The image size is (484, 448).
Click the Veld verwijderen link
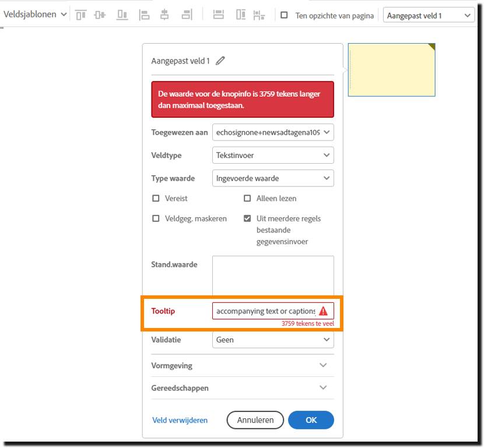click(x=180, y=420)
